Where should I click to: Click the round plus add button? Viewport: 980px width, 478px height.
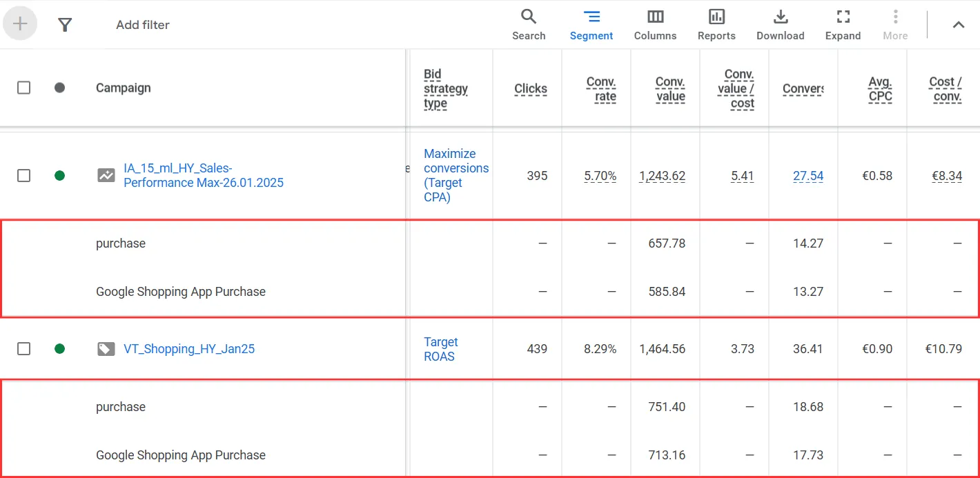[20, 24]
